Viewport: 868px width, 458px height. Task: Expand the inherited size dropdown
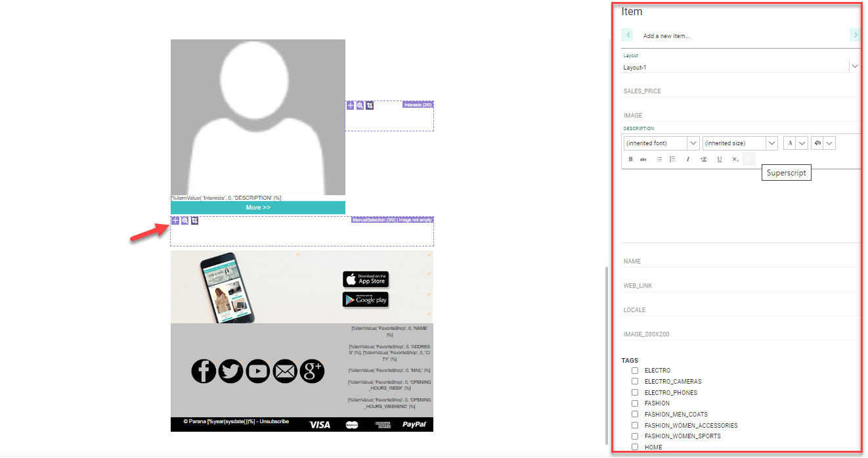point(771,143)
